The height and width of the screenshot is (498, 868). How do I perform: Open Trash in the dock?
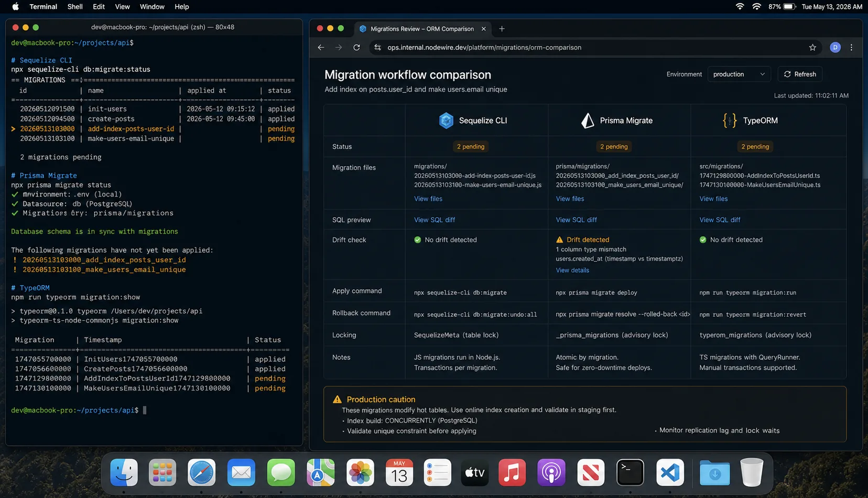[752, 473]
